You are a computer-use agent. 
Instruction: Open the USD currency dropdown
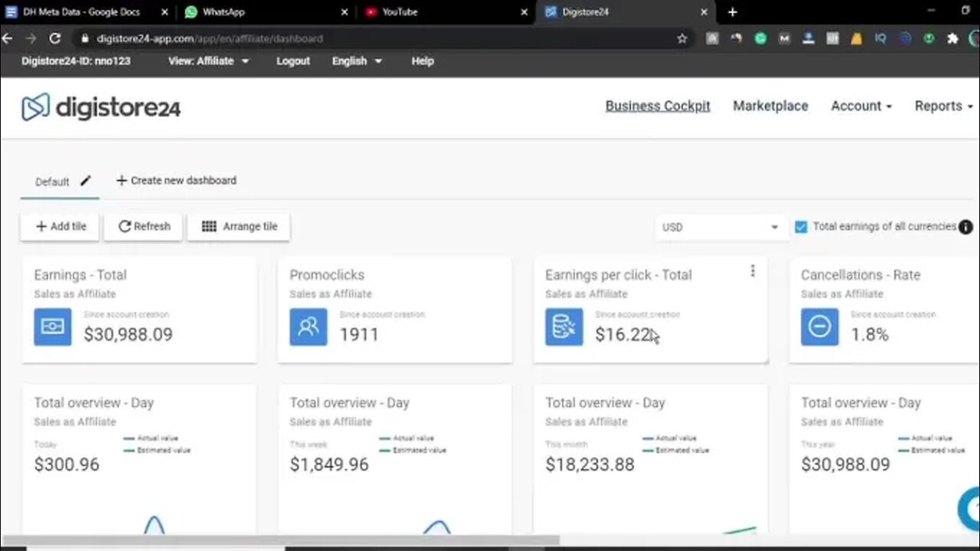(721, 227)
